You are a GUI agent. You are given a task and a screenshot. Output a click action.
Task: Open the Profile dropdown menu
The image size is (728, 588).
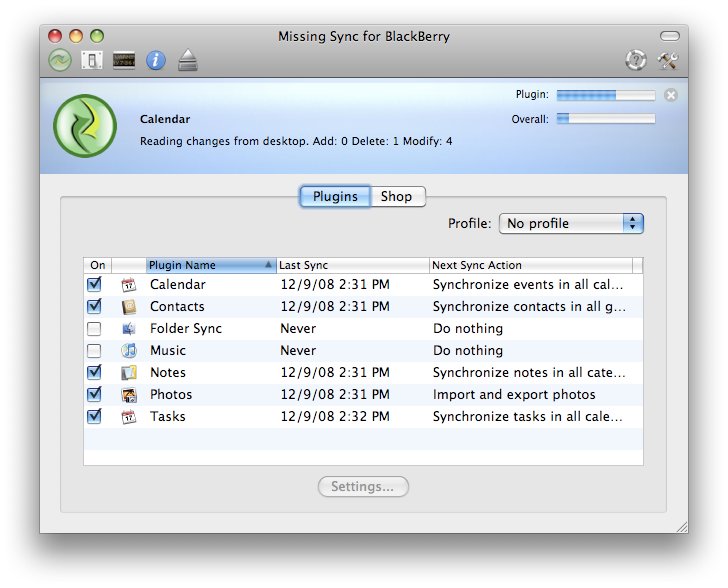pos(571,224)
